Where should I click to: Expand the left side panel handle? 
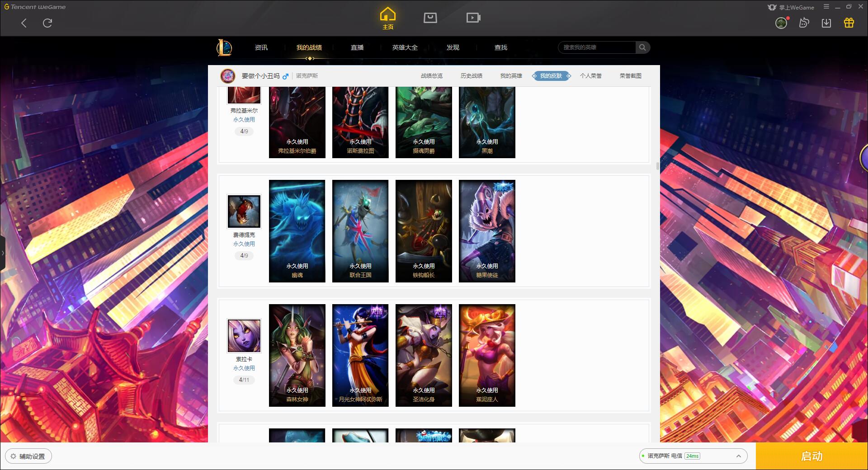(x=3, y=253)
